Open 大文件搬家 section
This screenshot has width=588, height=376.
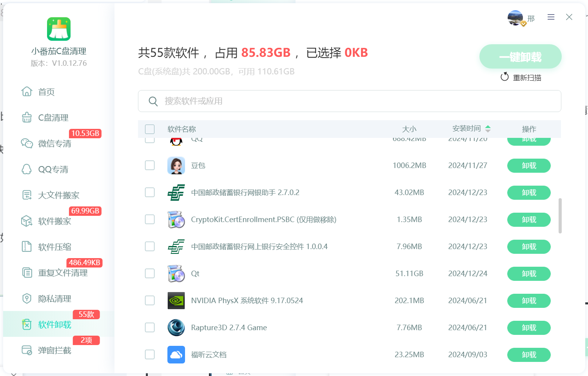[x=59, y=195]
